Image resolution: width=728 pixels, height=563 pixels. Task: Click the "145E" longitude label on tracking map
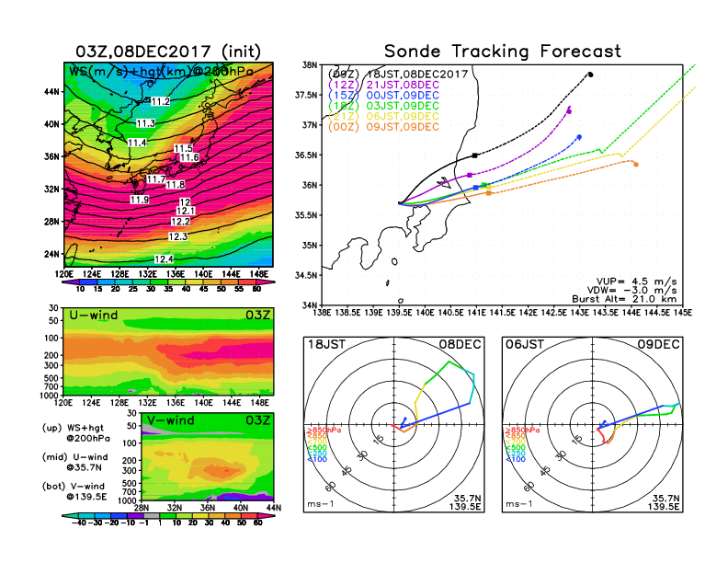[682, 313]
